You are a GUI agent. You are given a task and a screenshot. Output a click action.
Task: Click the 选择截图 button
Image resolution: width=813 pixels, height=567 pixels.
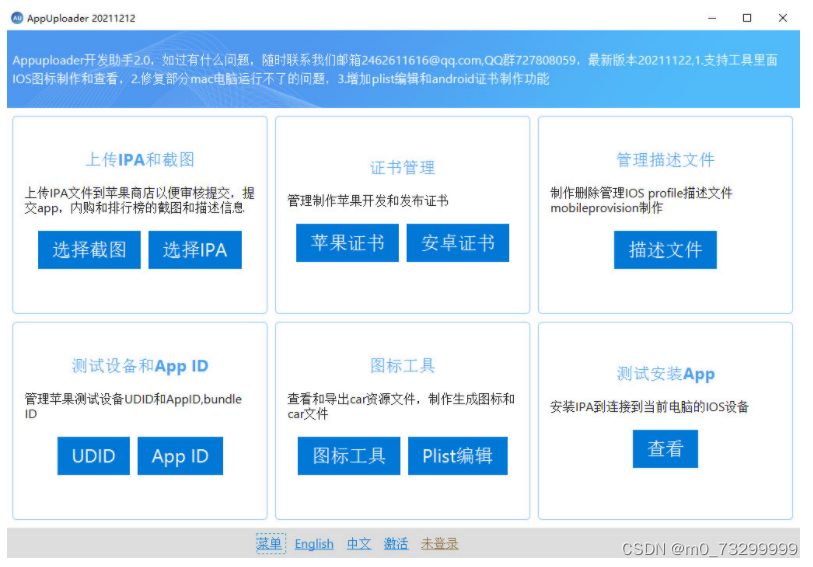click(x=89, y=250)
